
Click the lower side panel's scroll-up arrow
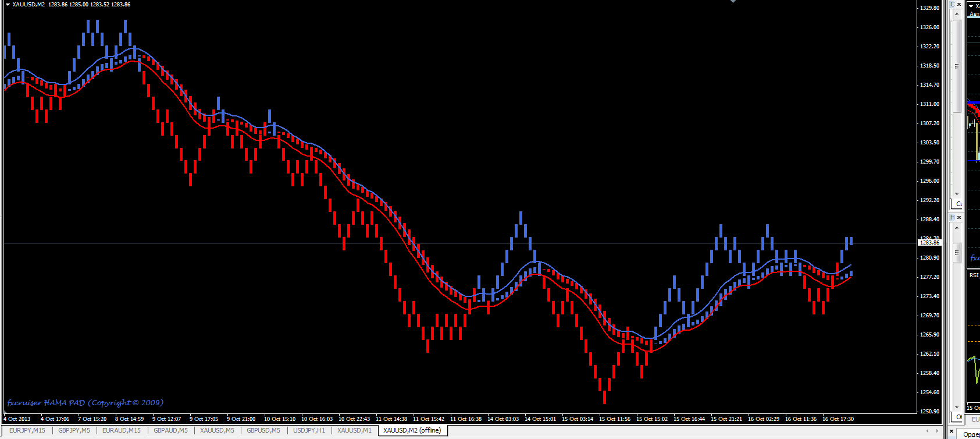tap(956, 228)
